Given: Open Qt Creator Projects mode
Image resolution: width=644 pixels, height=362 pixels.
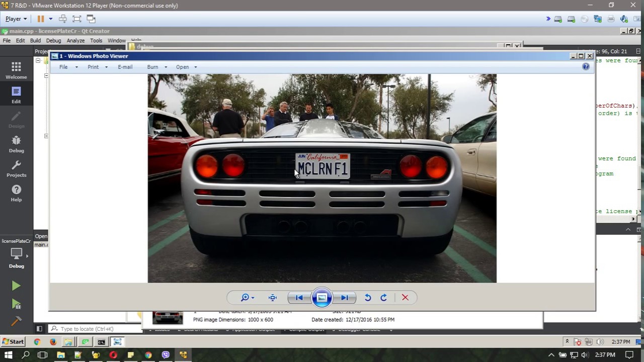Looking at the screenshot, I should pos(16,168).
